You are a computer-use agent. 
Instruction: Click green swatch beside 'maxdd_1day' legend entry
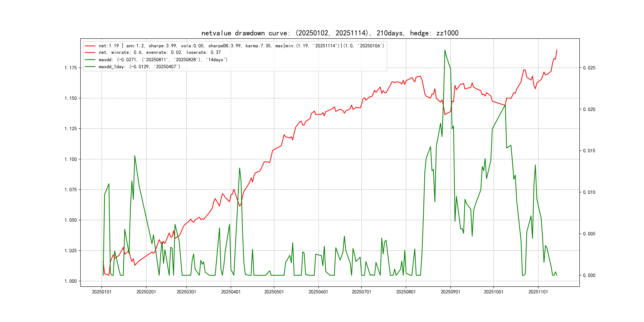coord(90,67)
